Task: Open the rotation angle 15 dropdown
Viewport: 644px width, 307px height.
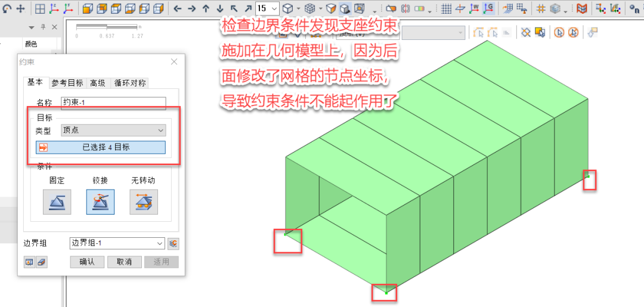Action: coord(274,8)
